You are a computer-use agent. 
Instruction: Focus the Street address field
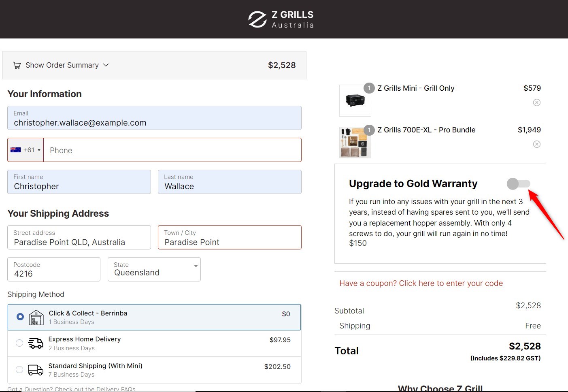click(x=79, y=237)
